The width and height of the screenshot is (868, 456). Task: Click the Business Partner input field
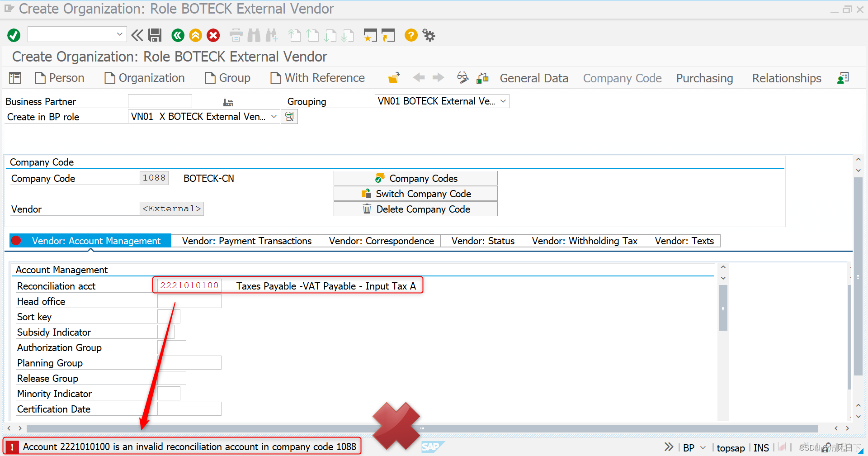coord(160,101)
